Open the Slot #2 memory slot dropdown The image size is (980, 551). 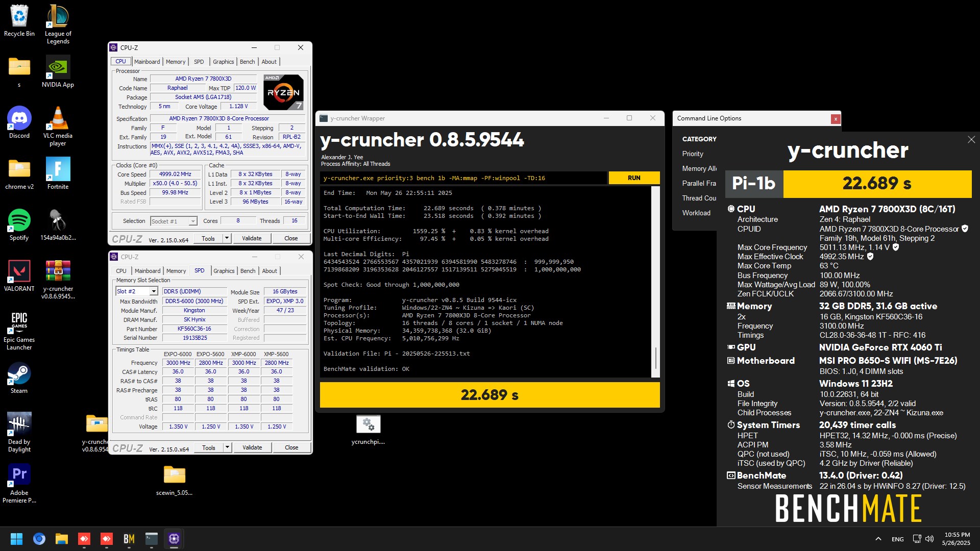pos(137,291)
